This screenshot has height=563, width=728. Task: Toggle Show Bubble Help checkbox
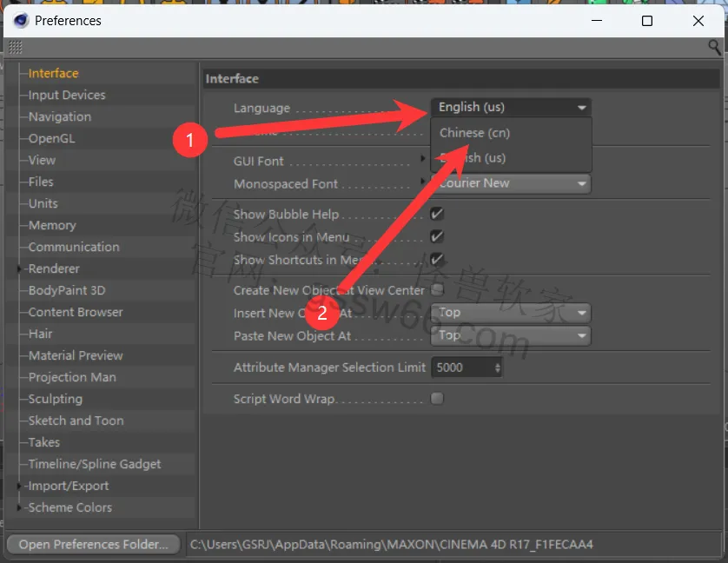437,214
